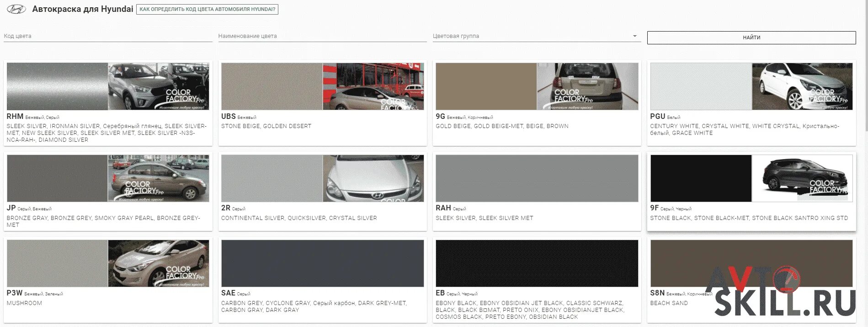The height and width of the screenshot is (327, 868).
Task: Select the EB ebony black swatch
Action: [537, 263]
